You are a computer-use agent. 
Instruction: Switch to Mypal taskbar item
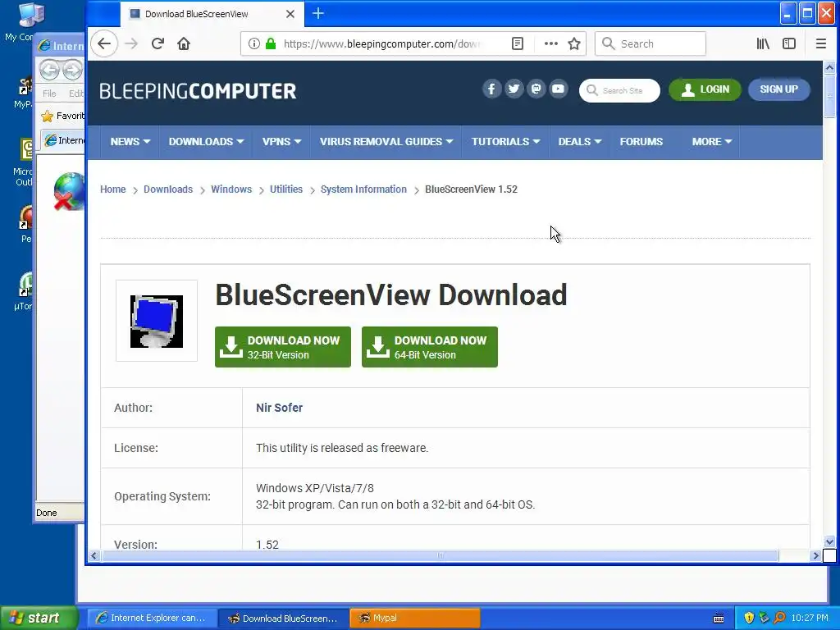414,618
